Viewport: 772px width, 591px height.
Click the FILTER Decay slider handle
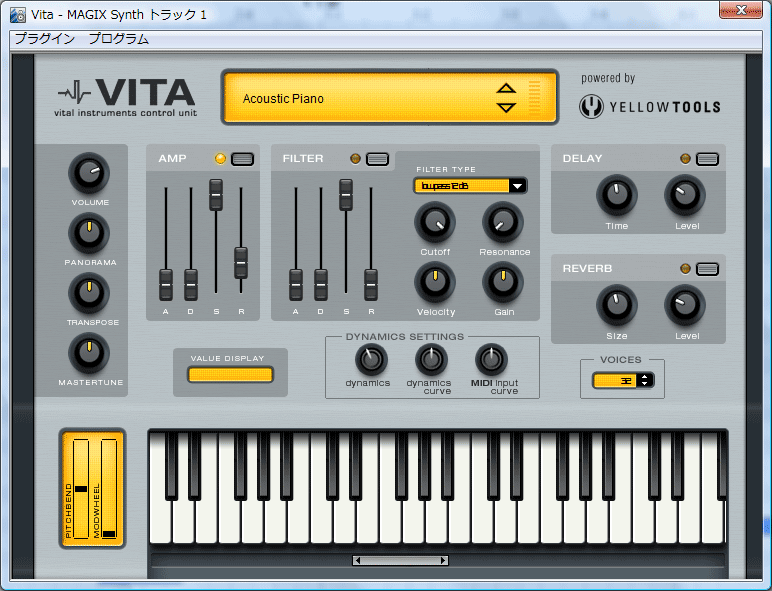pos(321,285)
